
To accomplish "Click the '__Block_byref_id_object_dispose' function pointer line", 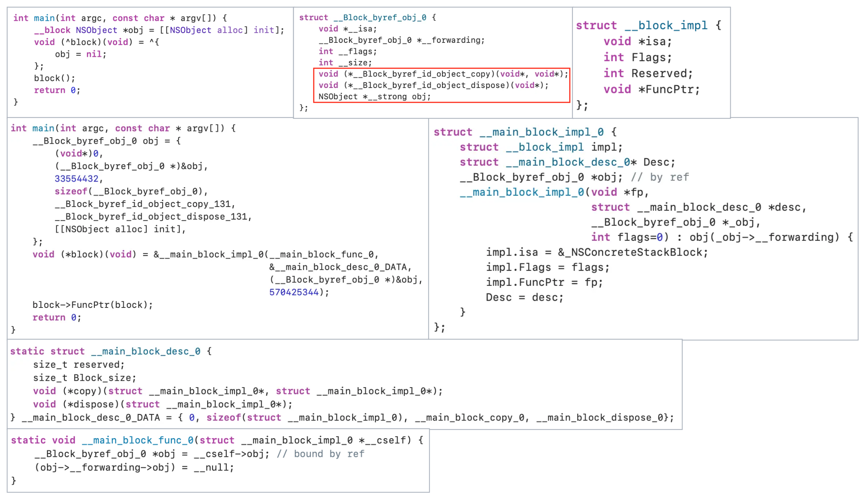I will click(433, 85).
